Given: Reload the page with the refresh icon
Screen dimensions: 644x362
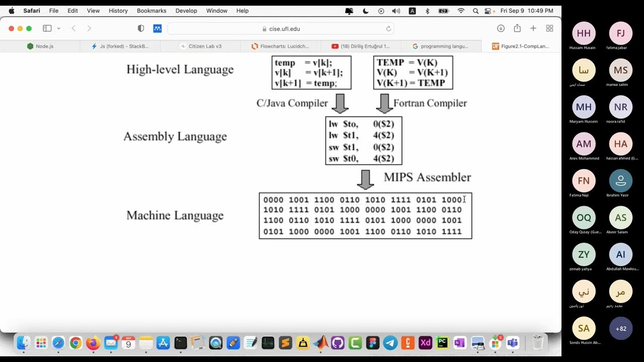Looking at the screenshot, I should point(388,29).
